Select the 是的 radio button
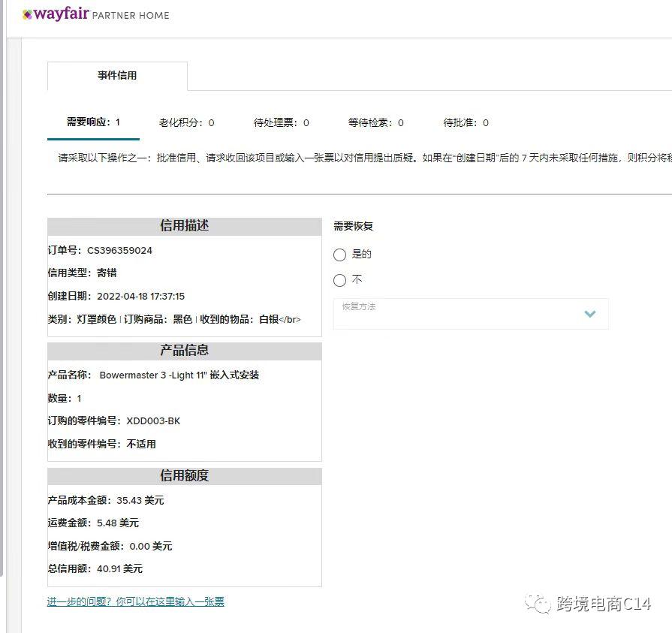Viewport: 672px width, 633px height. (339, 255)
